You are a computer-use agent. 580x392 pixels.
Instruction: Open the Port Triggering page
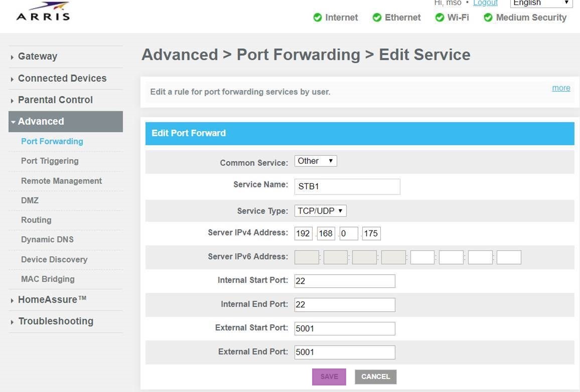point(50,161)
